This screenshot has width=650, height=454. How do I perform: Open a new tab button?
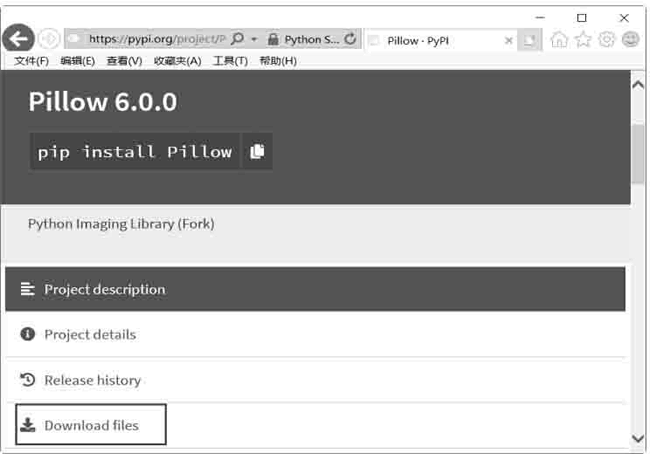(x=529, y=40)
